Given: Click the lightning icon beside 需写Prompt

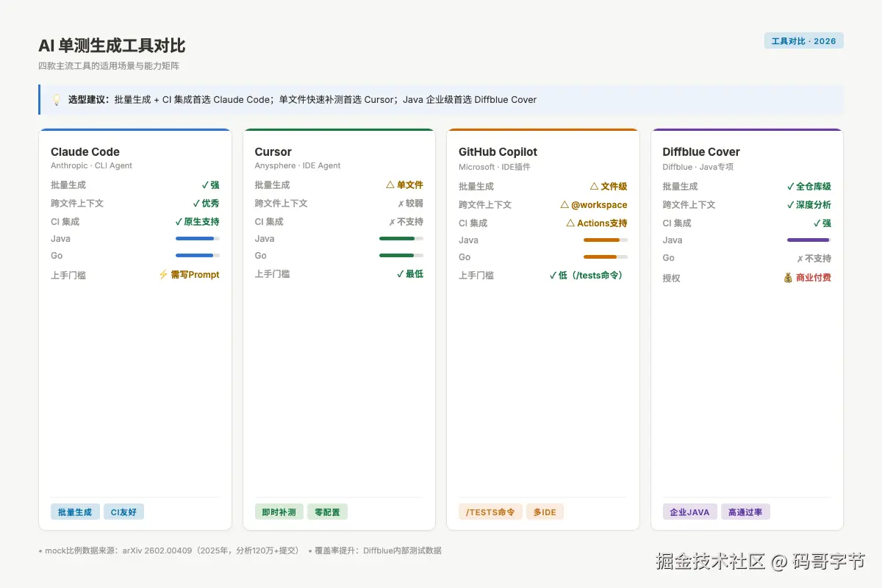Looking at the screenshot, I should (x=163, y=275).
